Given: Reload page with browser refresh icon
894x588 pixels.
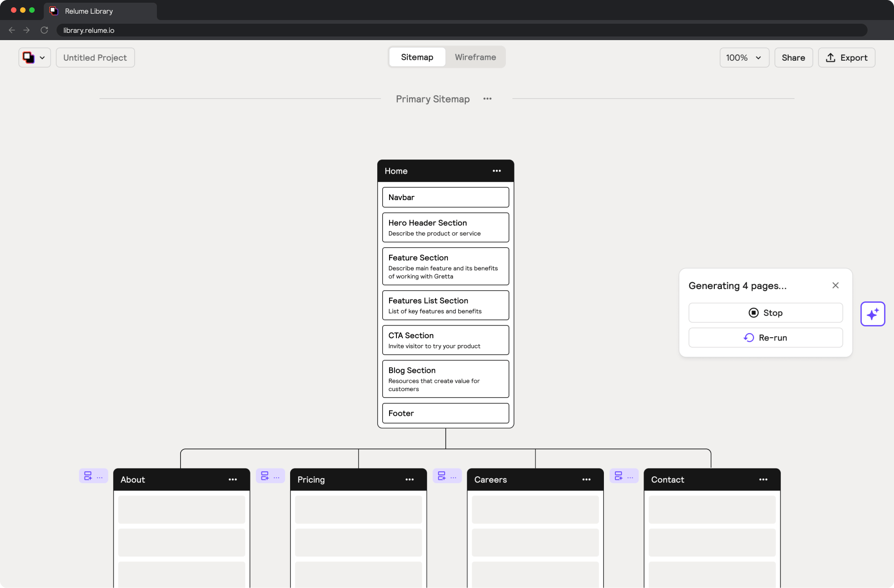Looking at the screenshot, I should 44,30.
